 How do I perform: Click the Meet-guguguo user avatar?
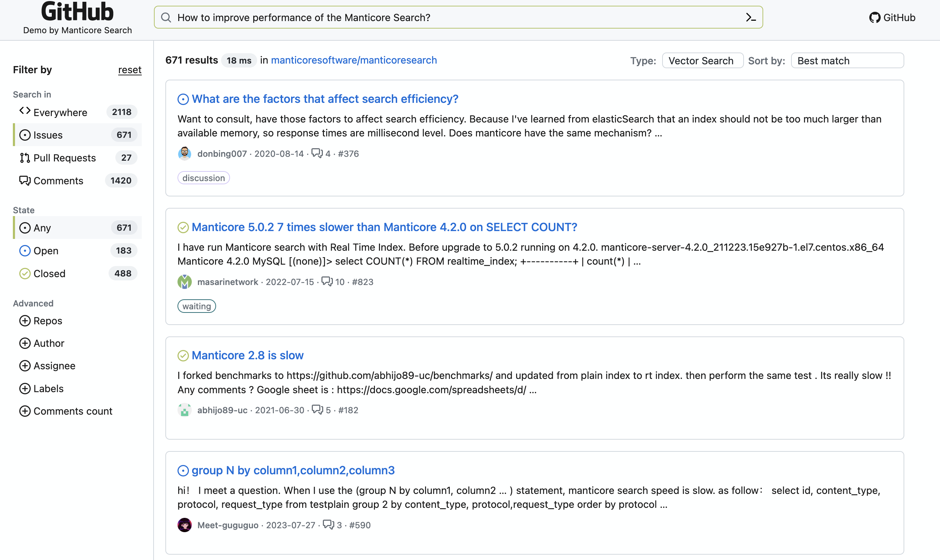coord(185,525)
